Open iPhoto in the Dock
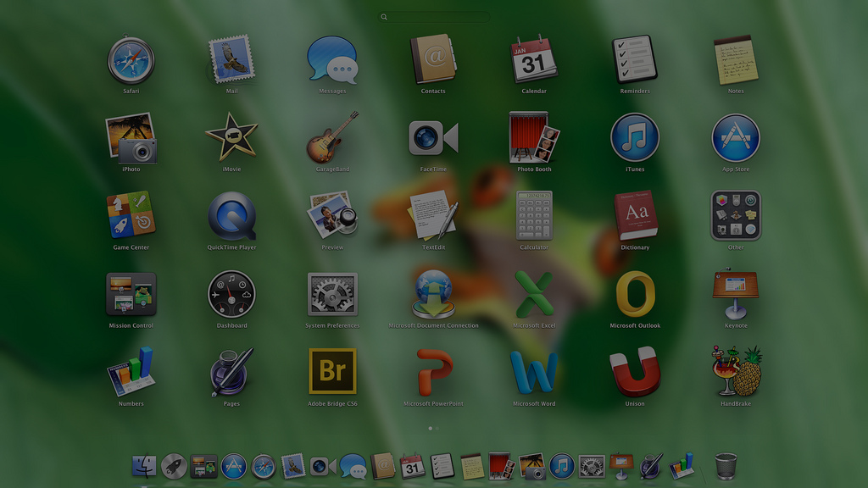The image size is (868, 488). click(532, 467)
